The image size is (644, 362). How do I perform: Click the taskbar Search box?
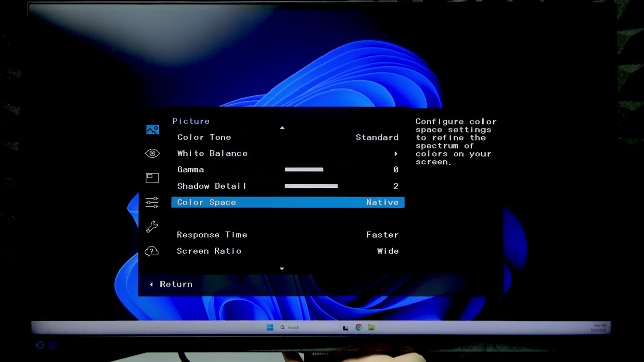tap(290, 327)
